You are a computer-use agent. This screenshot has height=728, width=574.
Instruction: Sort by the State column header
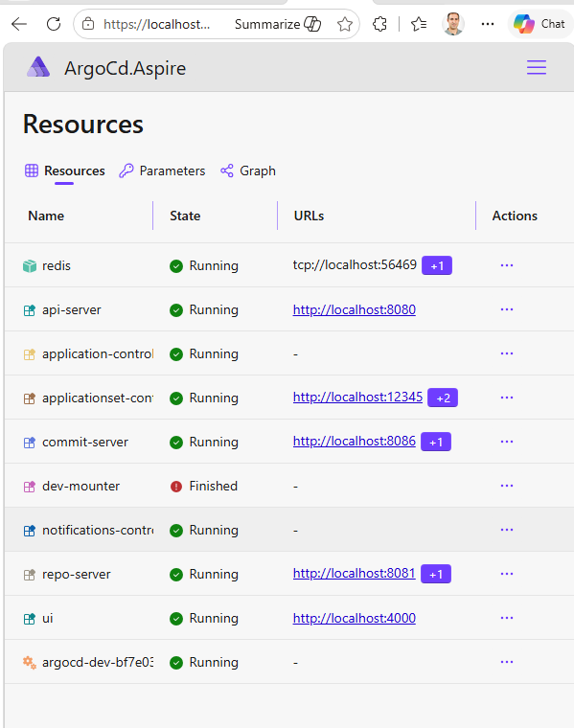point(185,216)
